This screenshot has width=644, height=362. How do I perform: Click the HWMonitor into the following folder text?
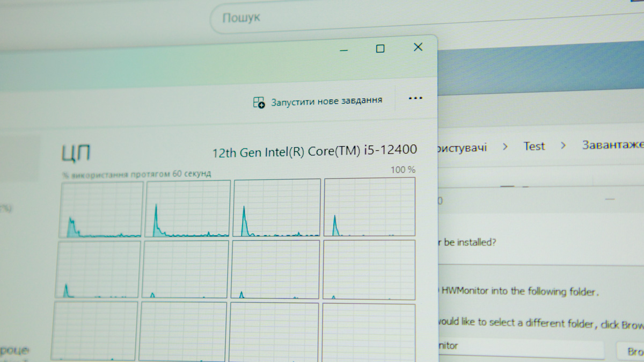(x=519, y=292)
